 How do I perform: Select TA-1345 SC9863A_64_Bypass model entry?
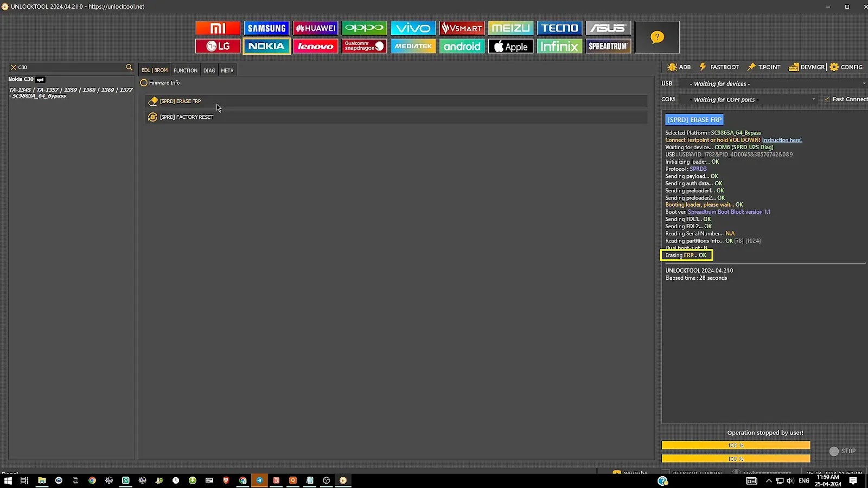point(71,93)
